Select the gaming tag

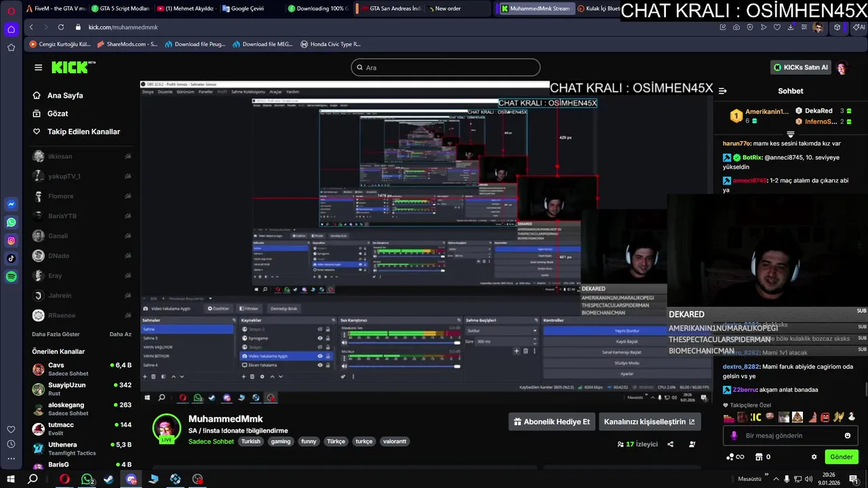[281, 441]
